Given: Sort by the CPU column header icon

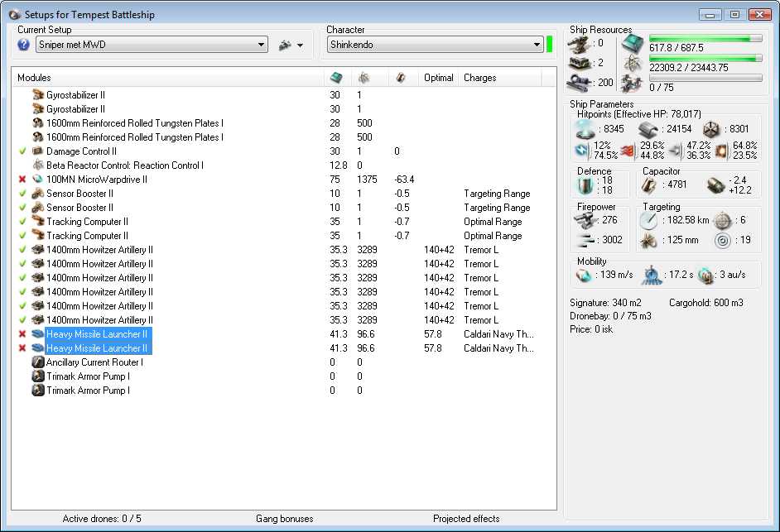Looking at the screenshot, I should click(335, 78).
